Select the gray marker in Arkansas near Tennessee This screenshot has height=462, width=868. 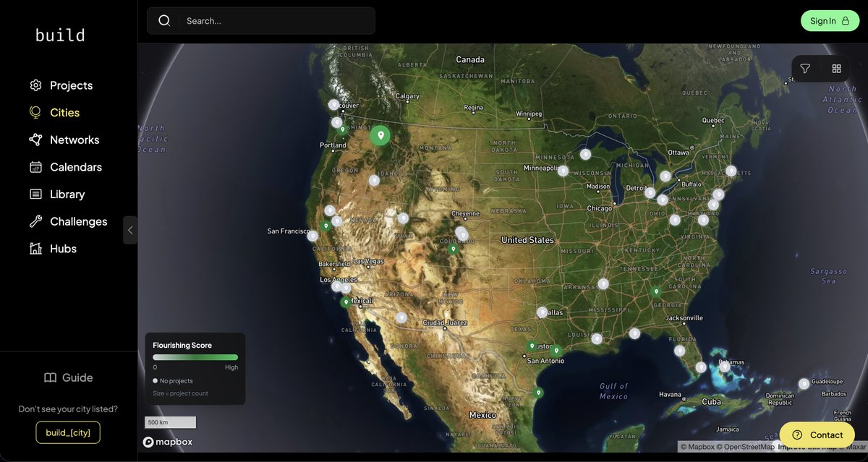[603, 284]
